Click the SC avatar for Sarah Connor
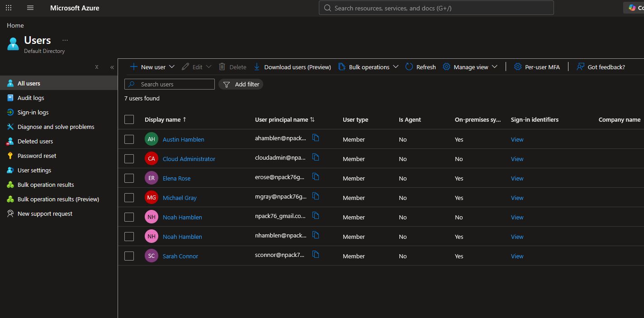 (x=152, y=256)
